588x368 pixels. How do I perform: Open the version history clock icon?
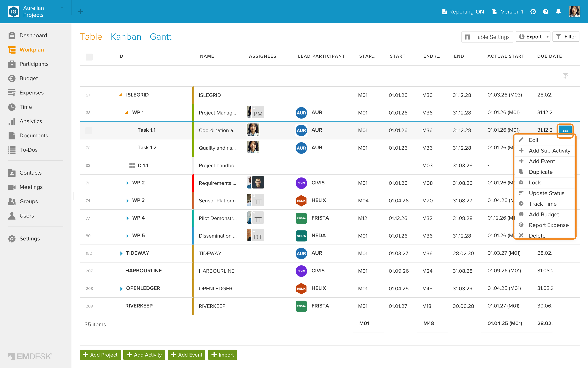click(533, 12)
